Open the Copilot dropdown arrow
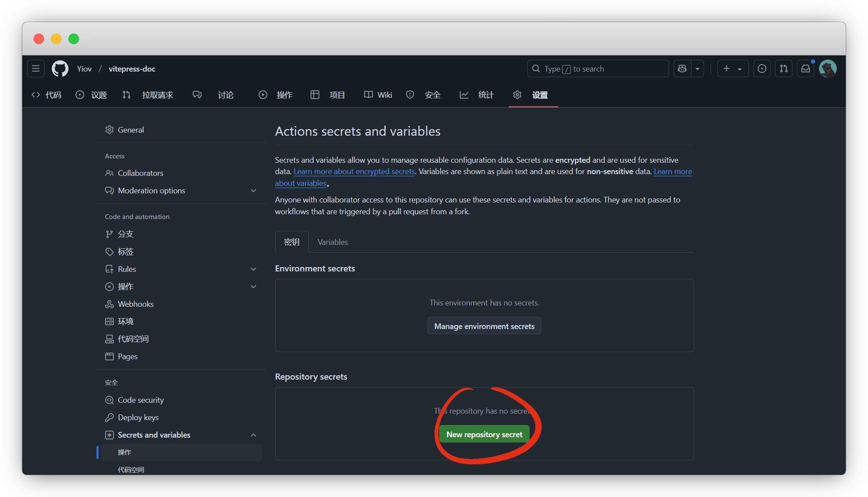 tap(697, 69)
